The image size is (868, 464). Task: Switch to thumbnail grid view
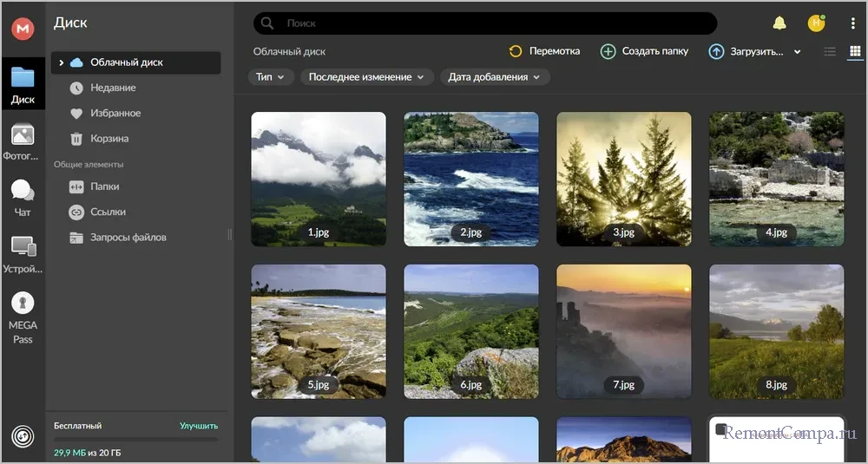[854, 52]
